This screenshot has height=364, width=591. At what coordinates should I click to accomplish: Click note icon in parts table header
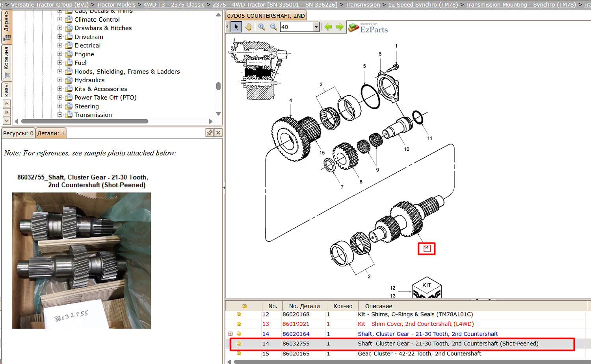click(245, 306)
